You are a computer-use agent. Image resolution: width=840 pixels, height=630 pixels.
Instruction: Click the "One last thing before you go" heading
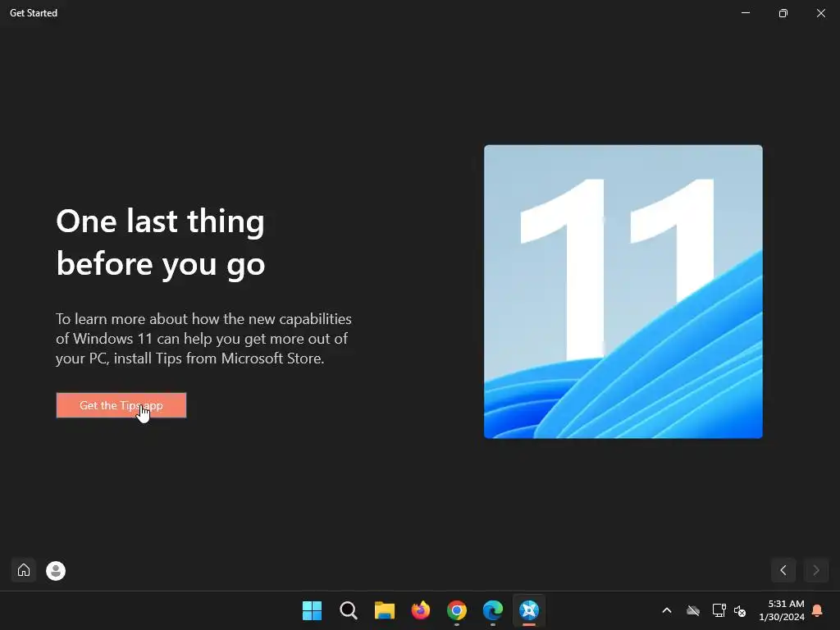(161, 242)
